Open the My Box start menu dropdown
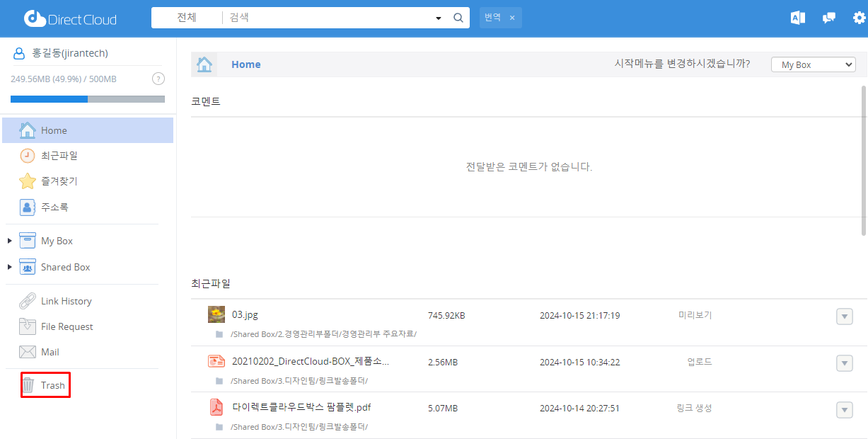The height and width of the screenshot is (439, 868). pyautogui.click(x=813, y=64)
